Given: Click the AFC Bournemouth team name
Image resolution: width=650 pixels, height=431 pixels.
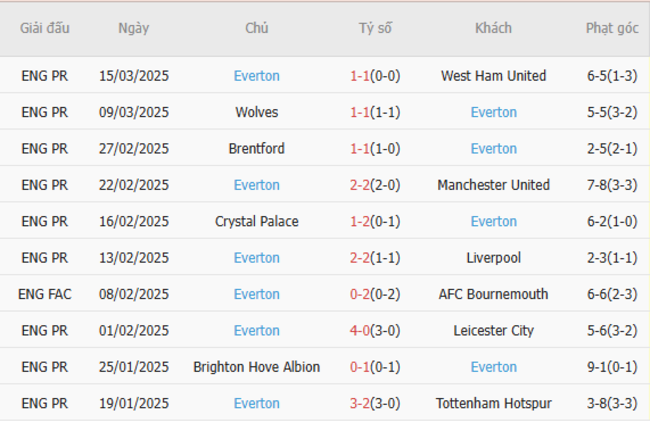Looking at the screenshot, I should pos(493,294).
